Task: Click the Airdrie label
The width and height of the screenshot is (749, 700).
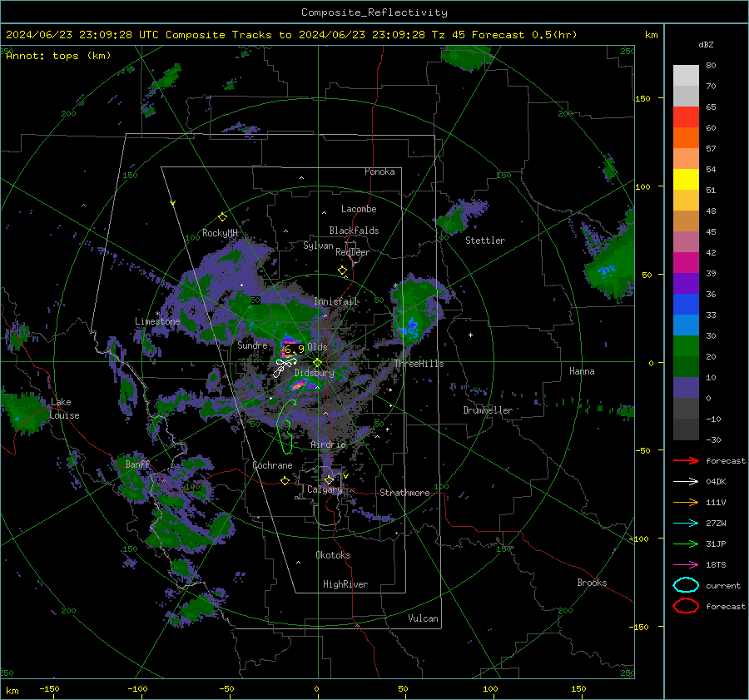Action: click(328, 444)
